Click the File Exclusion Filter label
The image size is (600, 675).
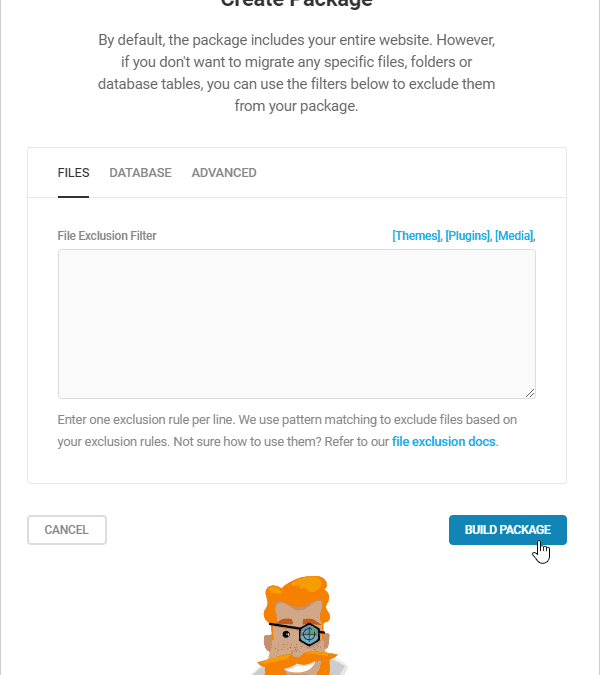tap(107, 236)
